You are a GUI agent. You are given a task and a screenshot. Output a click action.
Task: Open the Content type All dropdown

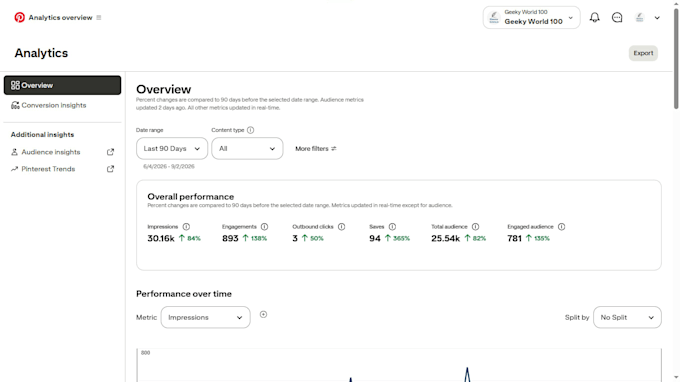tap(247, 149)
